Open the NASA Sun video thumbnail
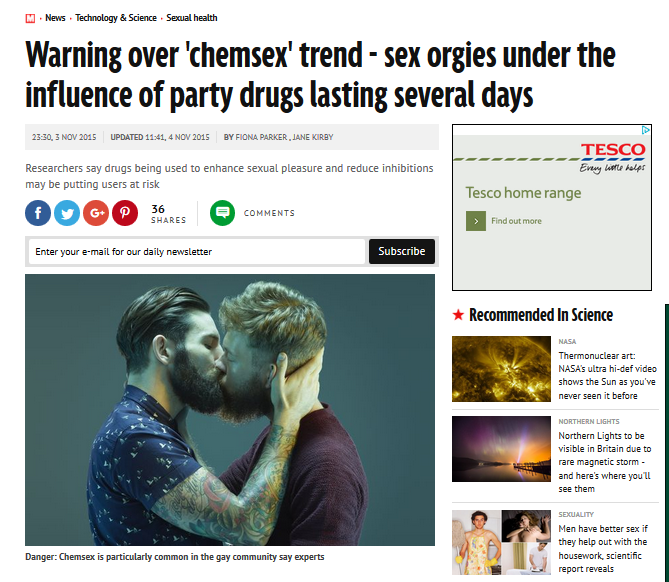The image size is (669, 582). point(501,369)
